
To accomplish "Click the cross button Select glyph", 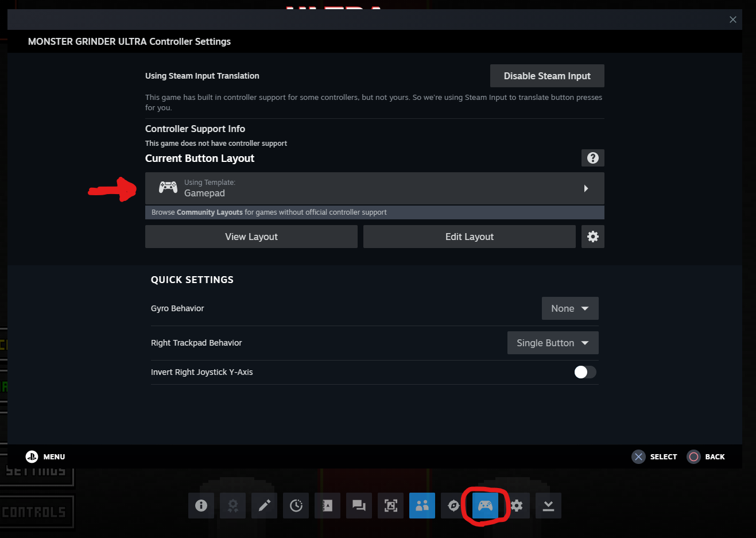I will tap(638, 456).
